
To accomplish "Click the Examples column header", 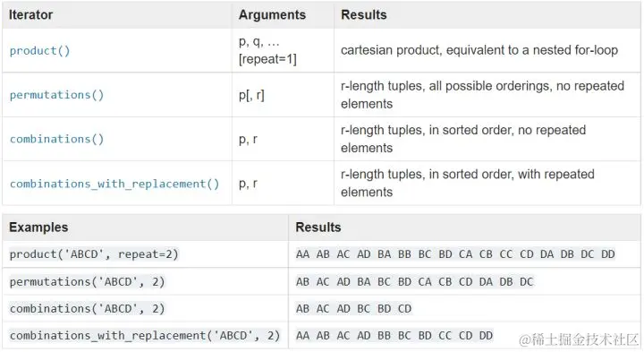I will pyautogui.click(x=38, y=228).
